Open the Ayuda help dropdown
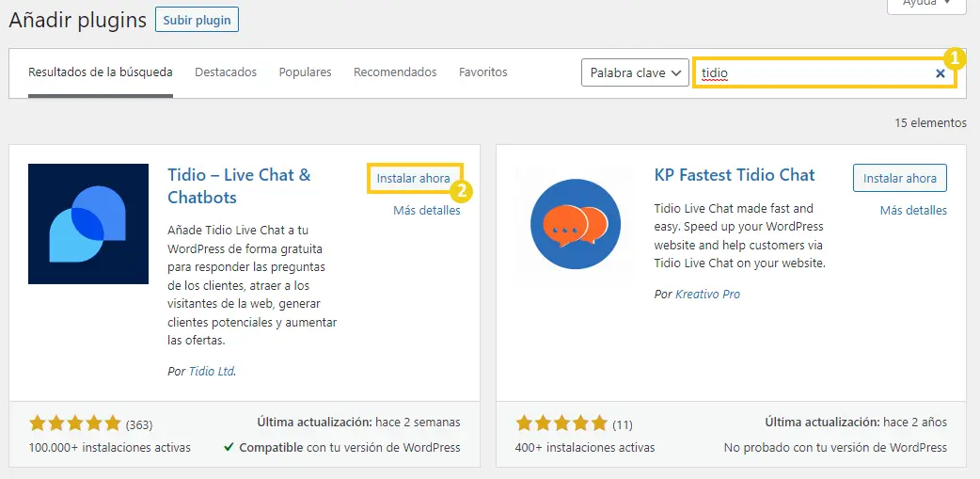Screen dimensions: 980x479 point(927,5)
